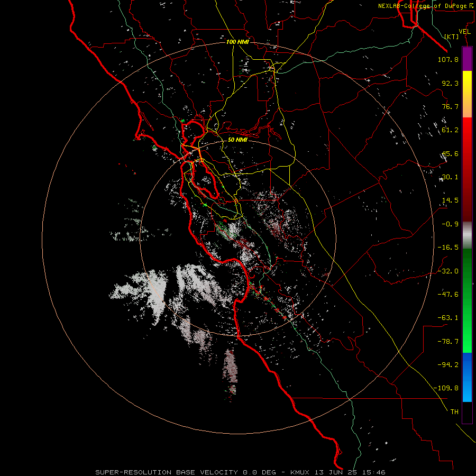Viewport: 476px width, 476px height.
Task: Click the 61.2 scale label
Action: pos(450,130)
